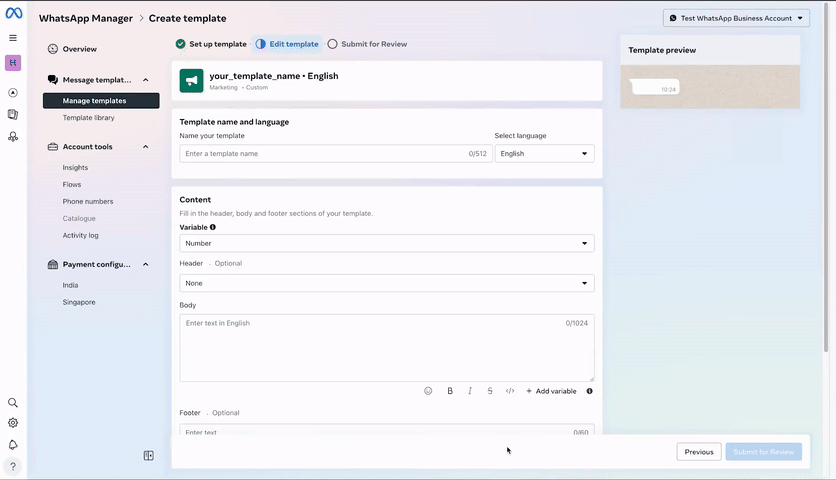836x480 pixels.
Task: Open the Select language dropdown
Action: 544,154
